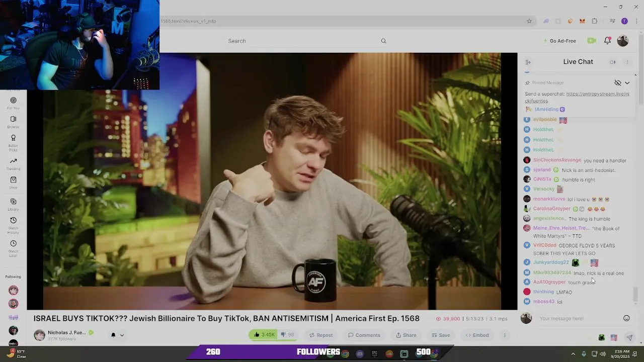Open the notifications bell
Image resolution: width=644 pixels, height=362 pixels.
point(607,41)
